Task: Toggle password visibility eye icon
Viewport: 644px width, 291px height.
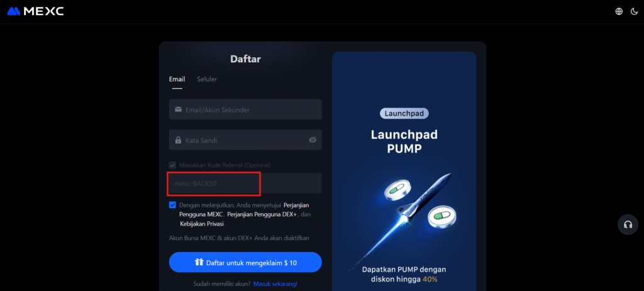Action: coord(313,140)
